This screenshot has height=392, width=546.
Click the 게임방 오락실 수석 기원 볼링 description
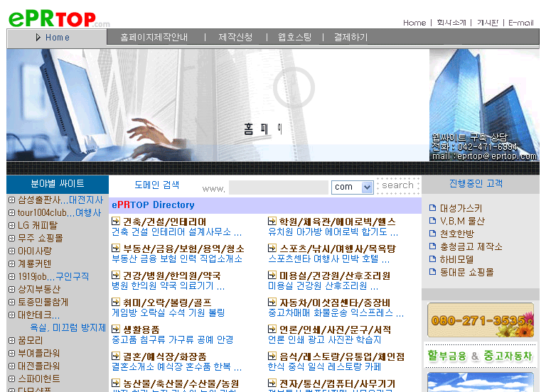pos(168,312)
